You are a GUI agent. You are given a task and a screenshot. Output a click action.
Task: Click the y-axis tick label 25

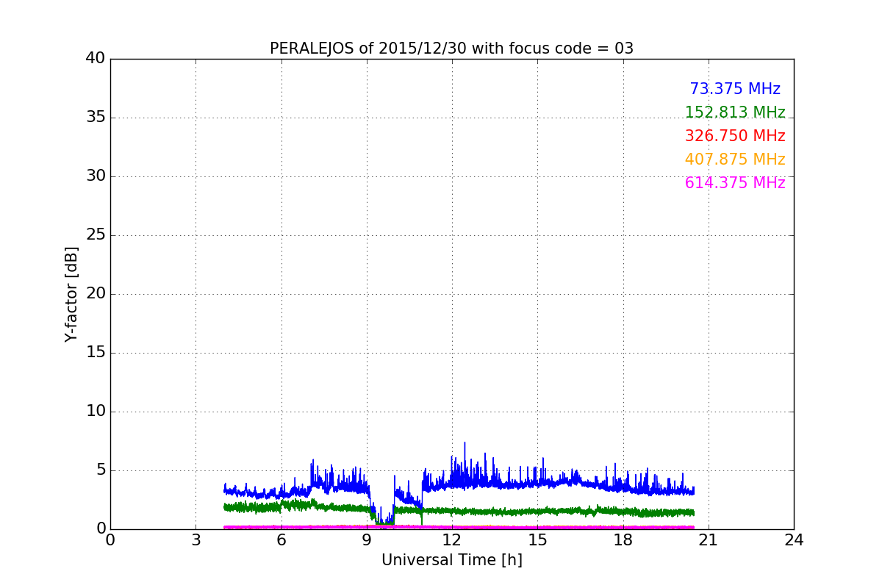[x=96, y=235]
